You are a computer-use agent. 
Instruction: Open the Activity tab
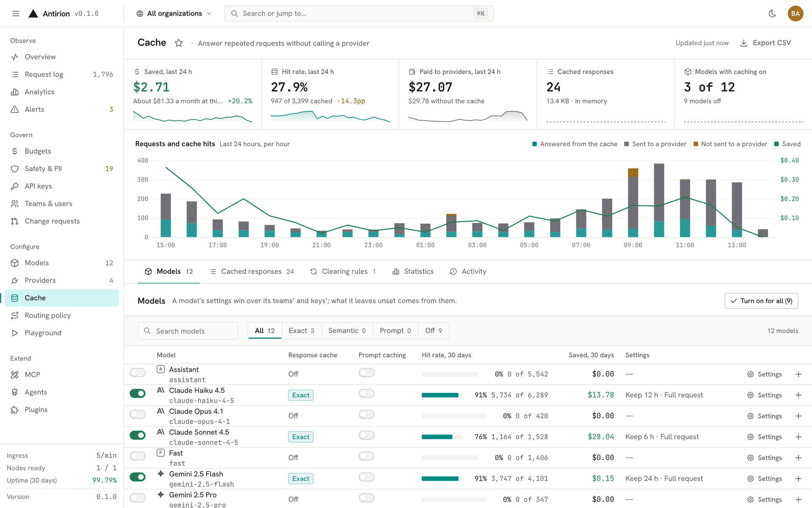[x=468, y=271]
